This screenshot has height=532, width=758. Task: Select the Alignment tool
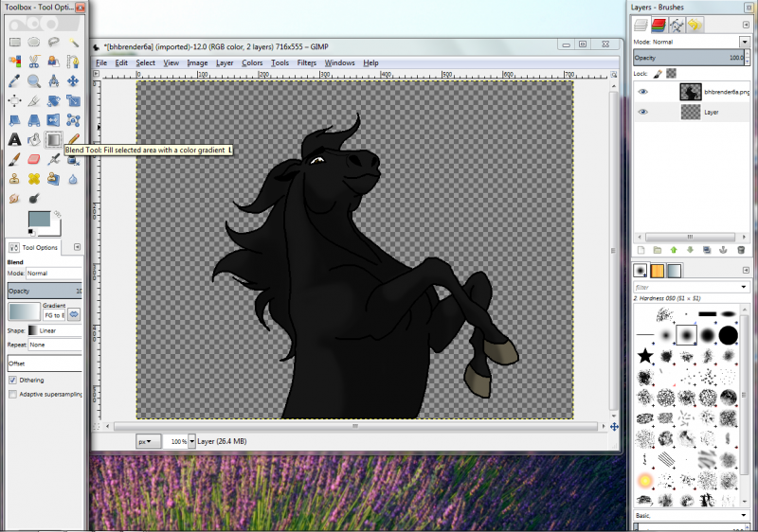coord(15,100)
